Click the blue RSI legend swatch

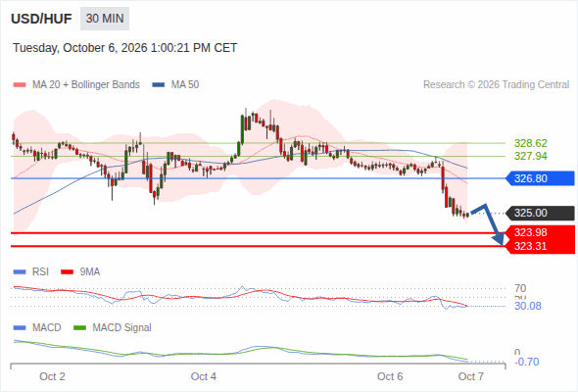(x=20, y=272)
